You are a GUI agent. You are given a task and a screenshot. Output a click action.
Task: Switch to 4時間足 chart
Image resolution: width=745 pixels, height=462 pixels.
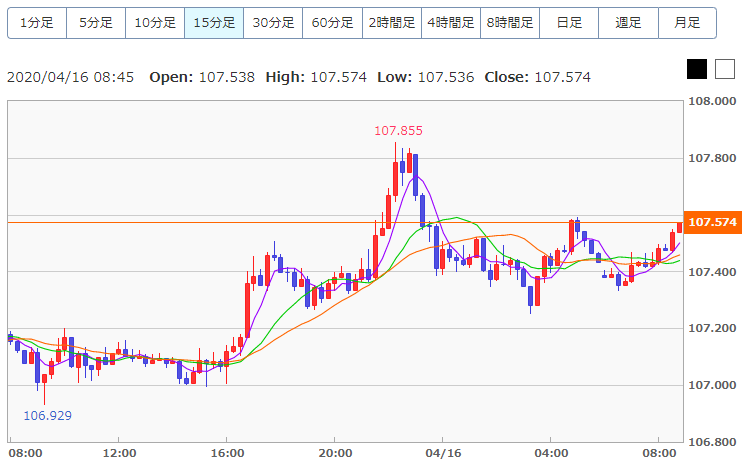pyautogui.click(x=450, y=22)
